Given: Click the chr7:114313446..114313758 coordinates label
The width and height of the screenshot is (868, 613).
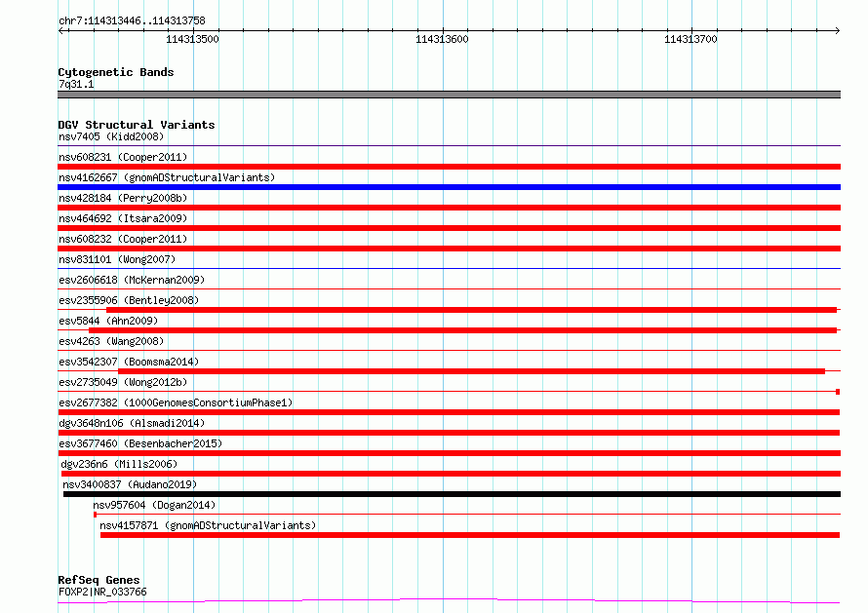Looking at the screenshot, I should (x=132, y=20).
